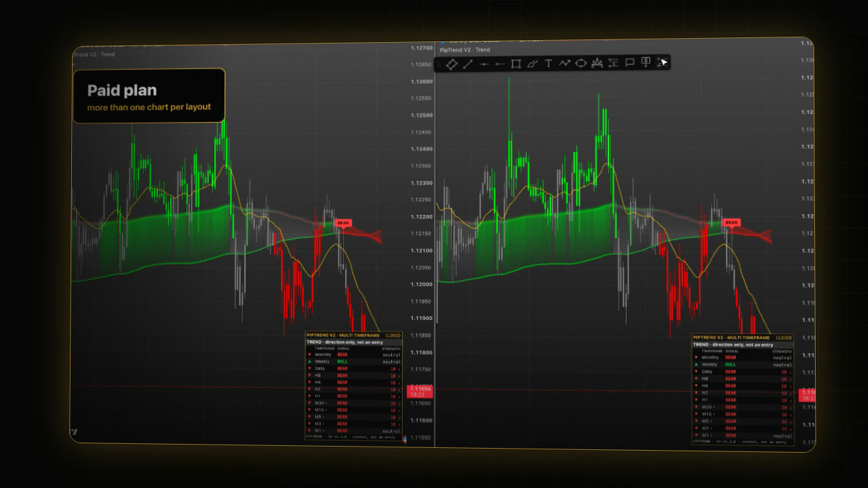Screen dimensions: 868x488
Task: Click the 1.12000 price on the left chart axis
Action: pos(423,285)
